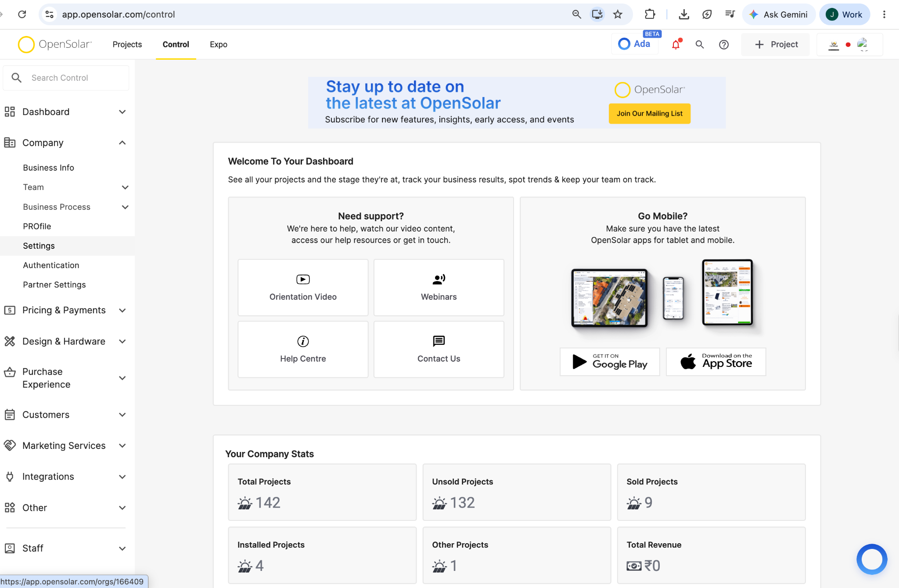
Task: Click the OpenSolar logo in the header
Action: tap(55, 44)
